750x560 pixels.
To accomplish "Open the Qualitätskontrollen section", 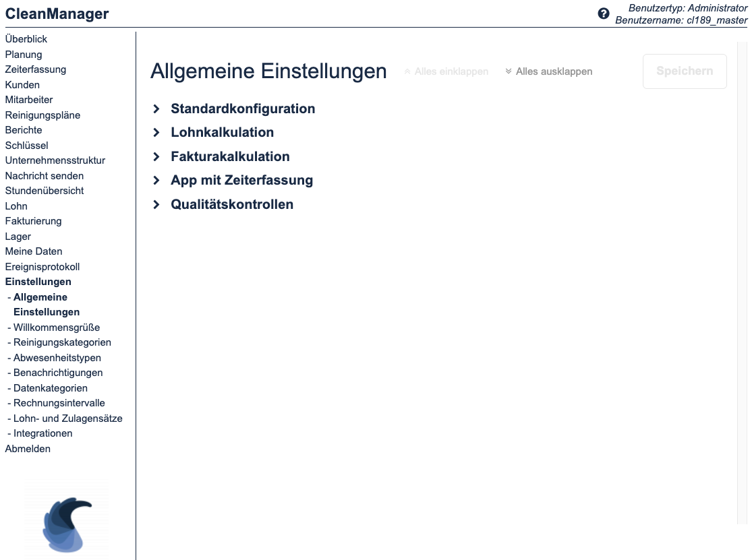I will pyautogui.click(x=232, y=204).
